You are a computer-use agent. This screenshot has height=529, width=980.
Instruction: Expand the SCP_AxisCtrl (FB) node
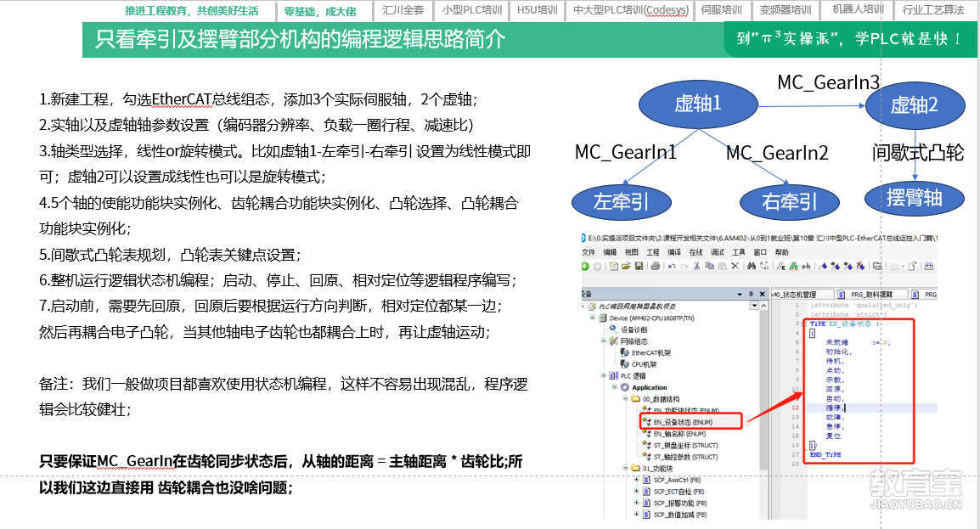636,480
